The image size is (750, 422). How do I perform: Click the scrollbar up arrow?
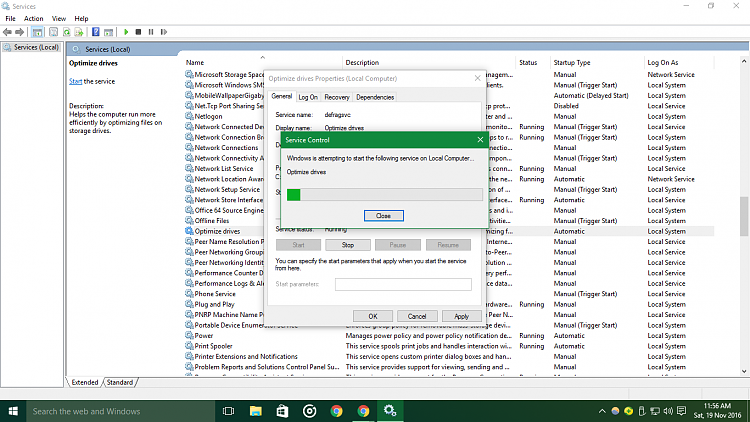coord(744,61)
